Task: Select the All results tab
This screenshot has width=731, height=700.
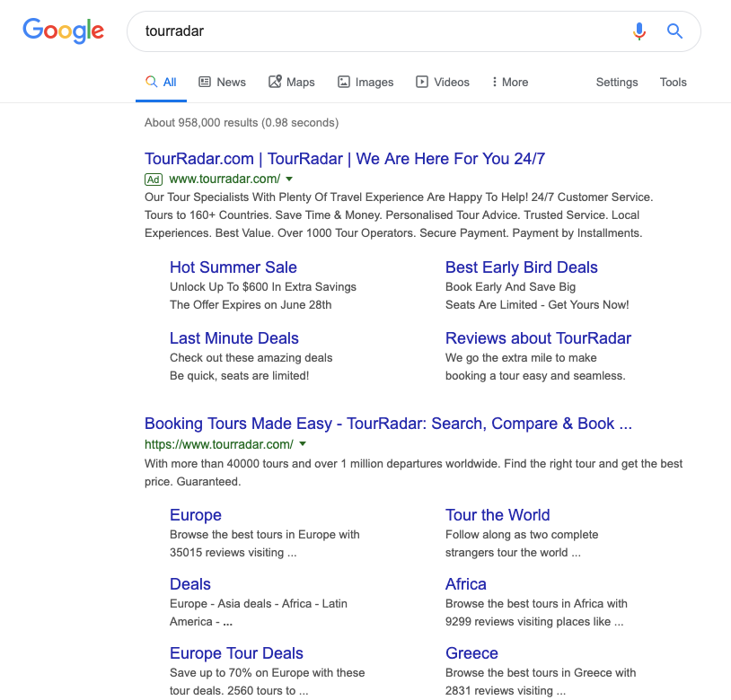Action: click(161, 82)
